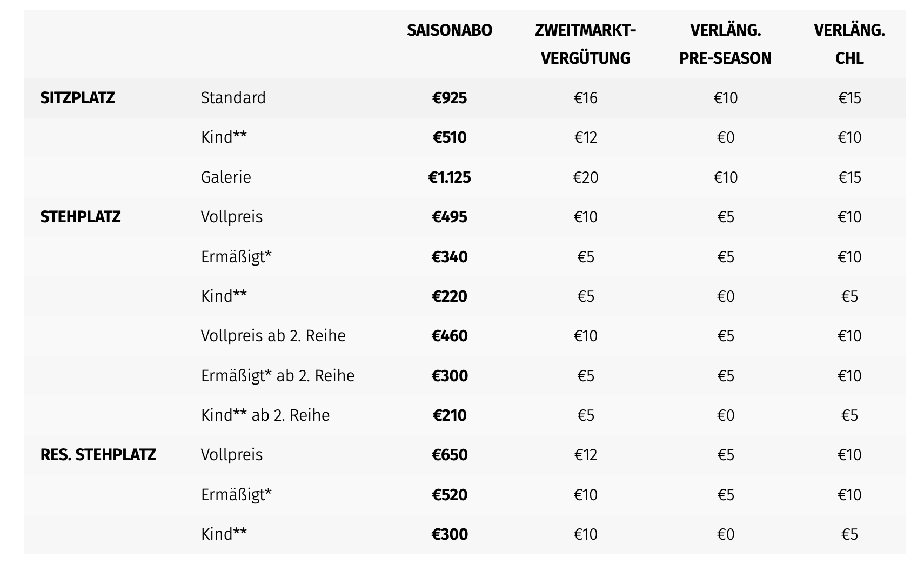Select the €650 reserved Stehplatz price
This screenshot has height=570, width=924.
[450, 455]
